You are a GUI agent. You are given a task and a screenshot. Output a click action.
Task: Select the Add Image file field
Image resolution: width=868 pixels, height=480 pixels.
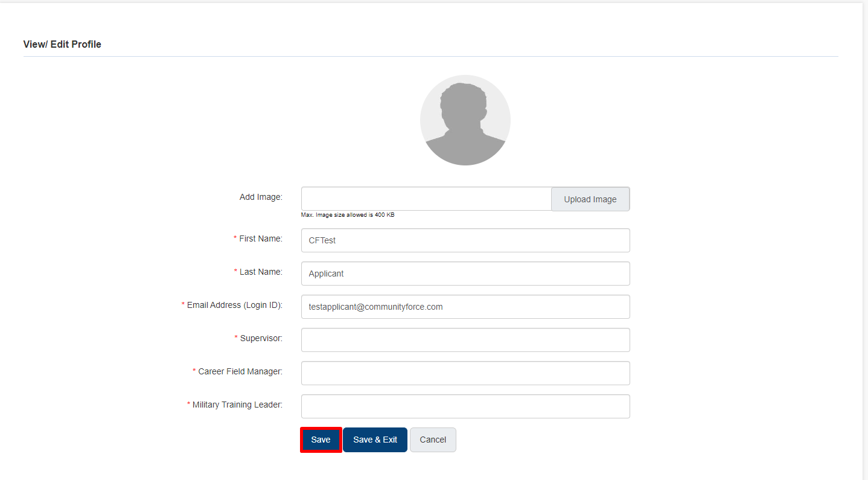click(426, 199)
